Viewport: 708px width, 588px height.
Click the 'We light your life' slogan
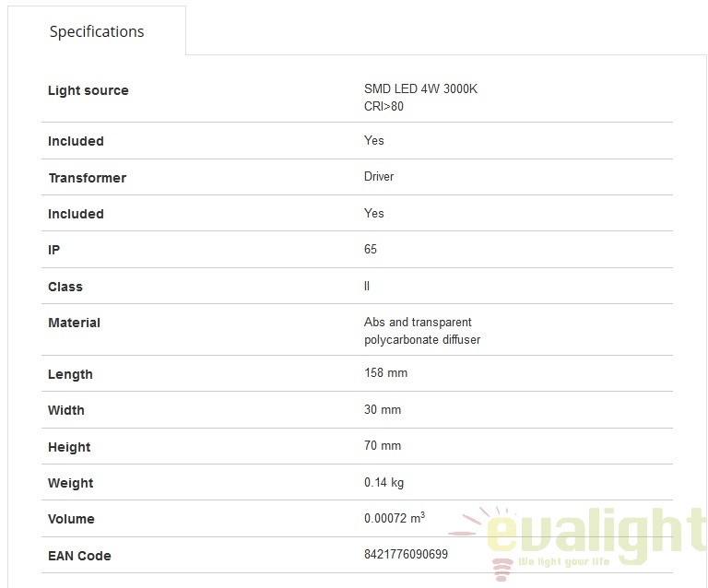pyautogui.click(x=564, y=562)
